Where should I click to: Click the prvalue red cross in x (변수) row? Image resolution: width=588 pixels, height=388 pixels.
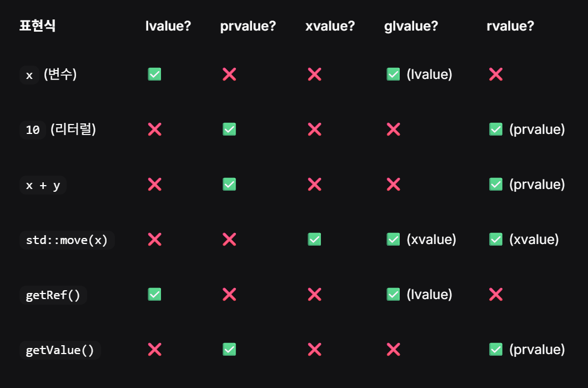click(229, 74)
